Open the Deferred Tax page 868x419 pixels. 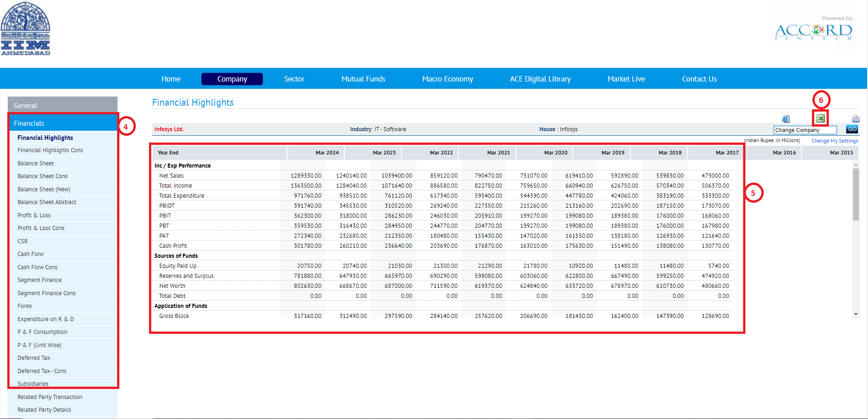coord(34,358)
